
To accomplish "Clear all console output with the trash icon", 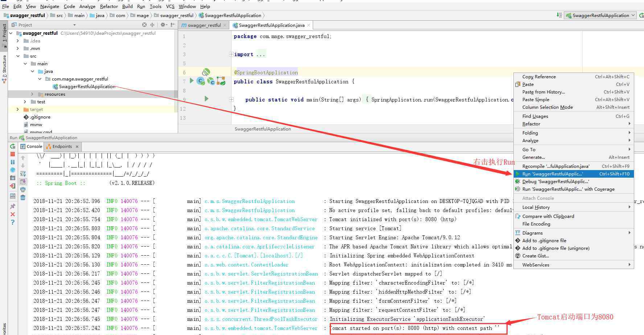I will pyautogui.click(x=23, y=198).
